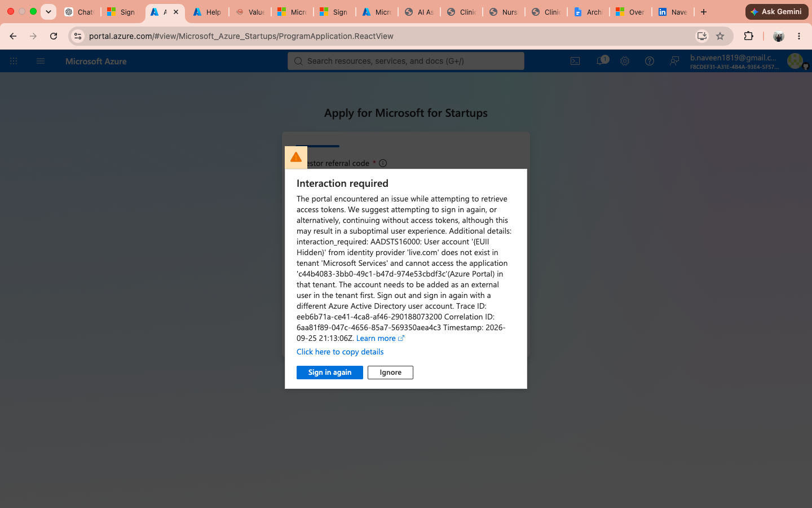Image resolution: width=812 pixels, height=508 pixels.
Task: Expand the tab search dropdown arrow
Action: point(48,12)
